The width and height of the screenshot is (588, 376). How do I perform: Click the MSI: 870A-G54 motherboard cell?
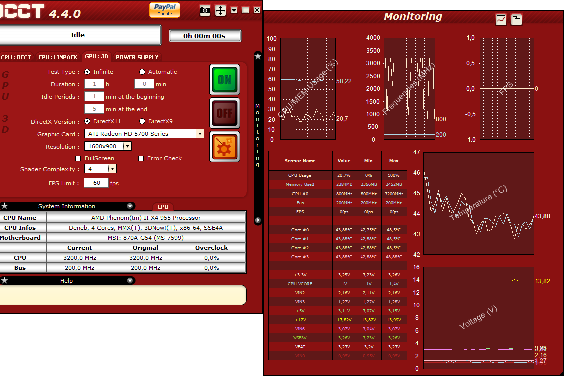(146, 238)
